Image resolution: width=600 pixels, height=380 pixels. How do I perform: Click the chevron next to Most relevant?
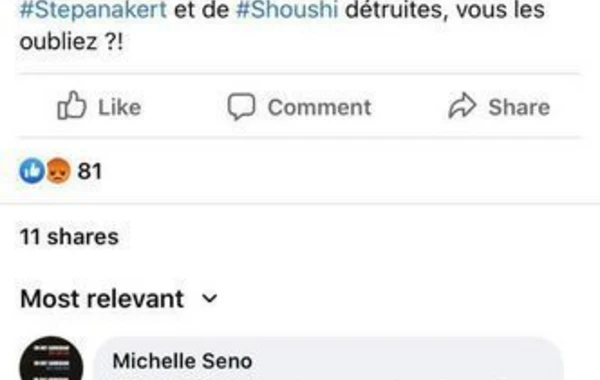pos(209,298)
